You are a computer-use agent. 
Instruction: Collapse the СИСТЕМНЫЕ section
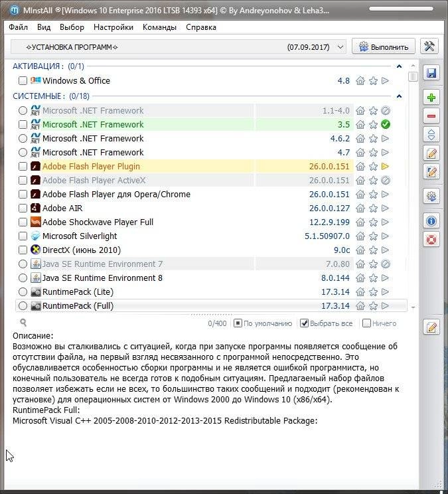399,96
